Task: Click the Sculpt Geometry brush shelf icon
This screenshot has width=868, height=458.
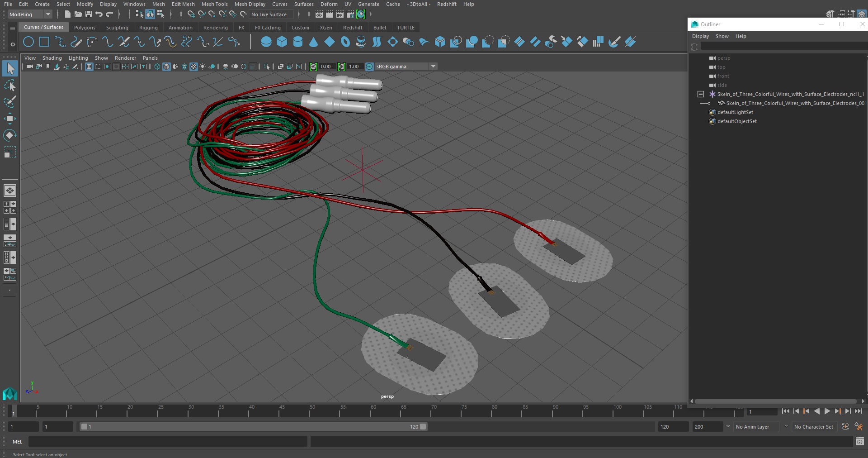Action: 614,42
